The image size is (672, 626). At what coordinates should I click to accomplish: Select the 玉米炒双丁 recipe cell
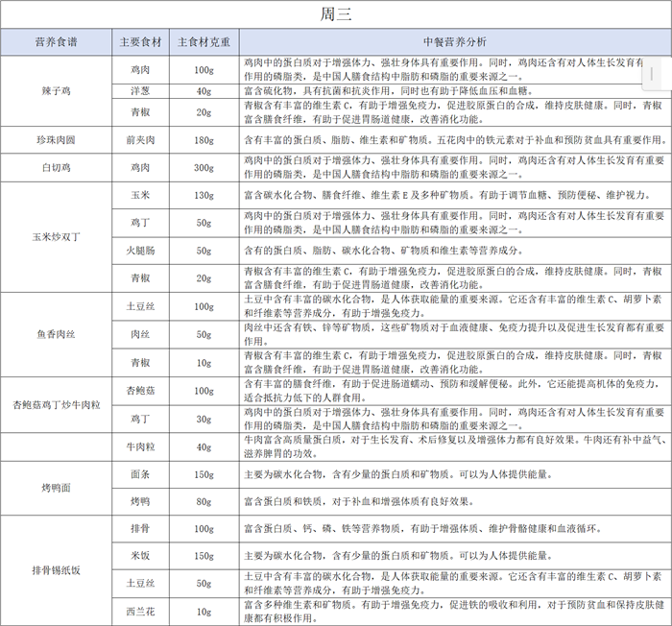tap(56, 236)
